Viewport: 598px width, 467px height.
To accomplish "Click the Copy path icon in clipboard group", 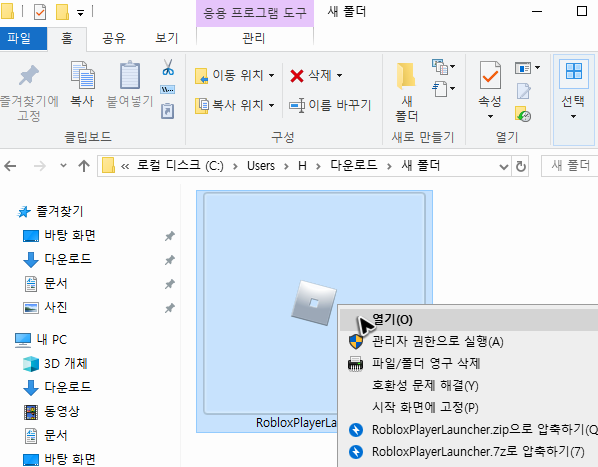I will [168, 90].
